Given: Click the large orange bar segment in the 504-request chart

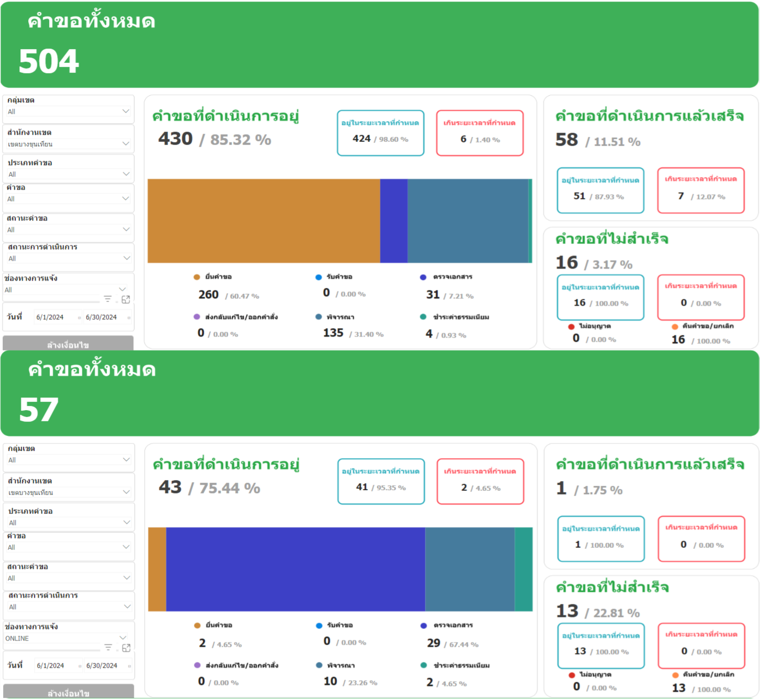Looking at the screenshot, I should pyautogui.click(x=264, y=221).
